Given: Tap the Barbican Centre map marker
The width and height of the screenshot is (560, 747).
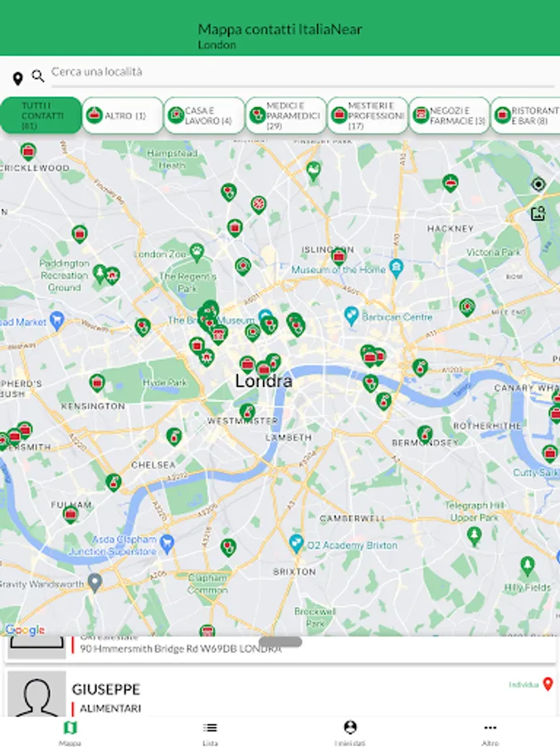Looking at the screenshot, I should coord(351,316).
